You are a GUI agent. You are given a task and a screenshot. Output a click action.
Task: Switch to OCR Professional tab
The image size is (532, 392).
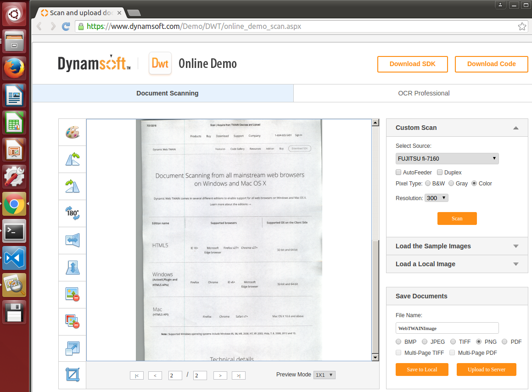pos(423,93)
